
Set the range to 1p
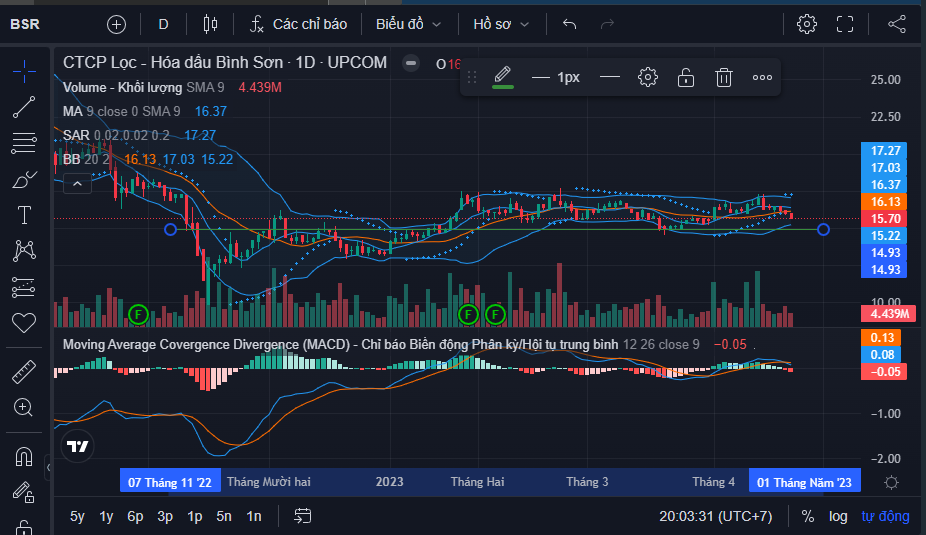click(x=194, y=516)
